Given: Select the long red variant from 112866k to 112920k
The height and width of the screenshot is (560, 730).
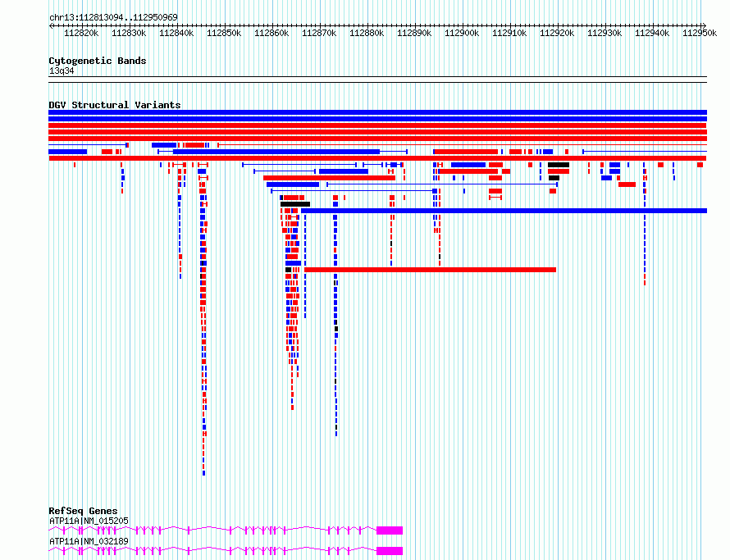Looking at the screenshot, I should (x=430, y=270).
